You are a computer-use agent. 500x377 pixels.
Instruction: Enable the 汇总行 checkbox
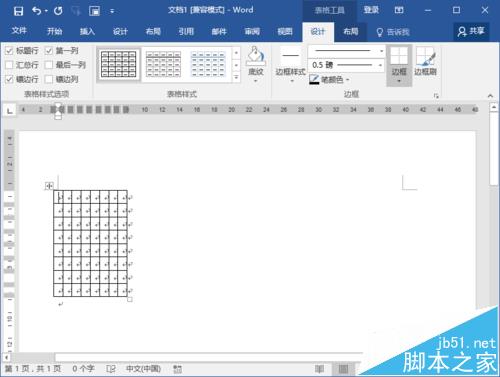pos(9,65)
